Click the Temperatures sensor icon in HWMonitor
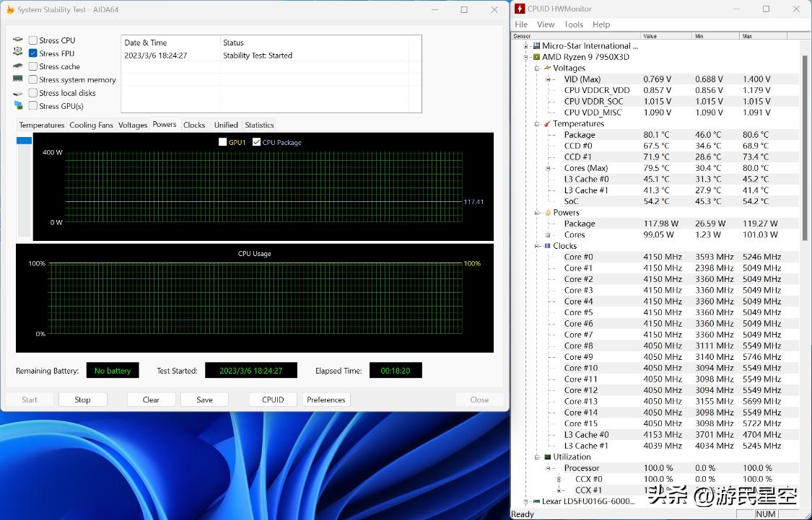This screenshot has height=520, width=812. tap(546, 123)
